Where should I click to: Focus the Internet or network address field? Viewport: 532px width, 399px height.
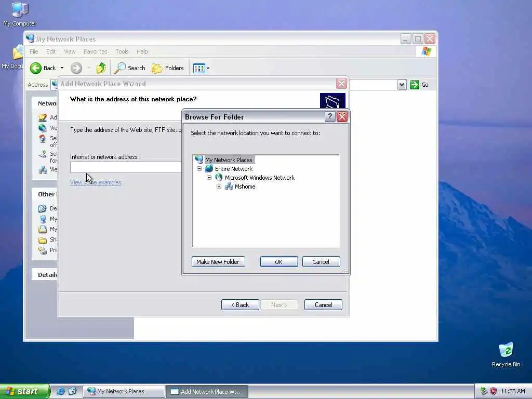tap(126, 167)
